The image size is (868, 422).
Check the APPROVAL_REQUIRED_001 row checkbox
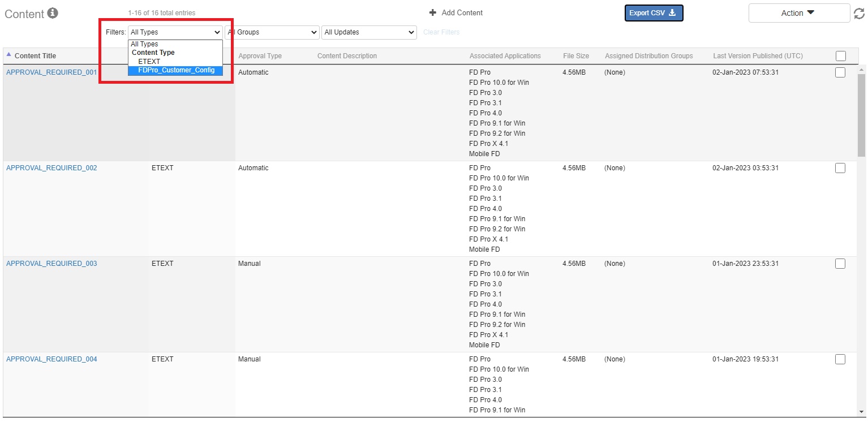pos(840,72)
